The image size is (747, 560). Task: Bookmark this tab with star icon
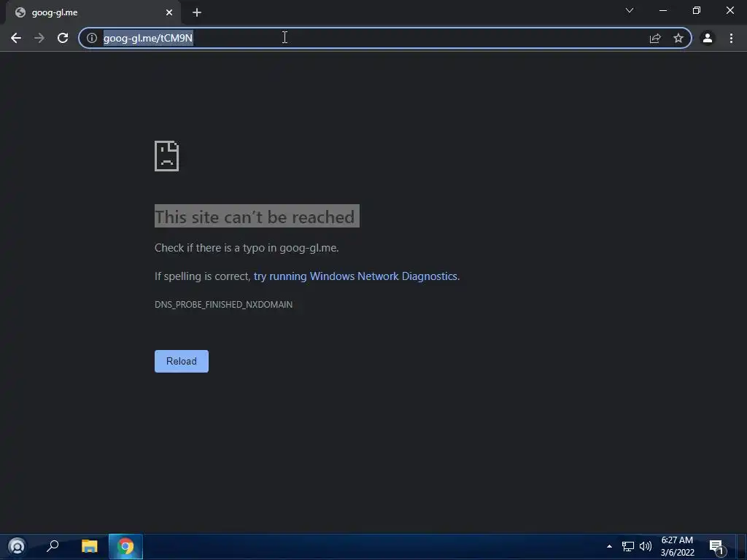678,38
